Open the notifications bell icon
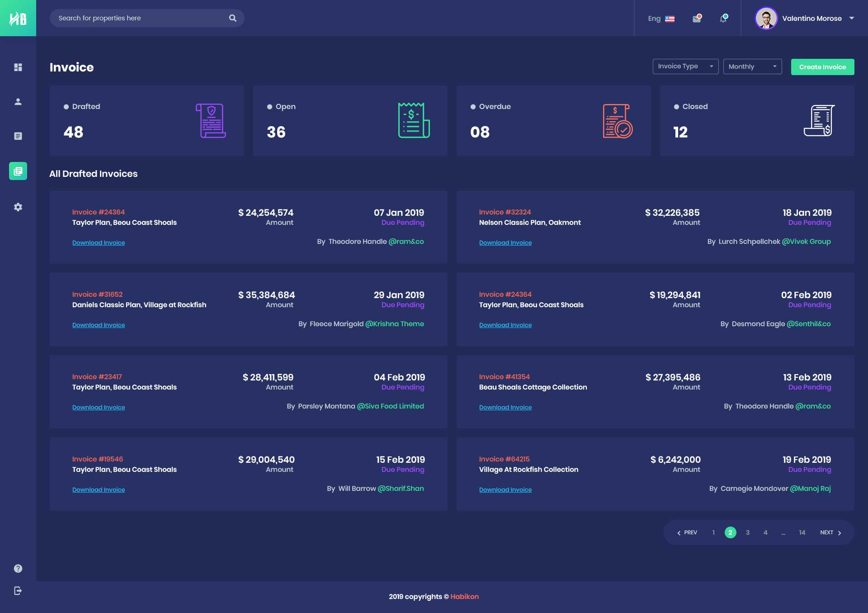Viewport: 868px width, 613px height. (723, 19)
